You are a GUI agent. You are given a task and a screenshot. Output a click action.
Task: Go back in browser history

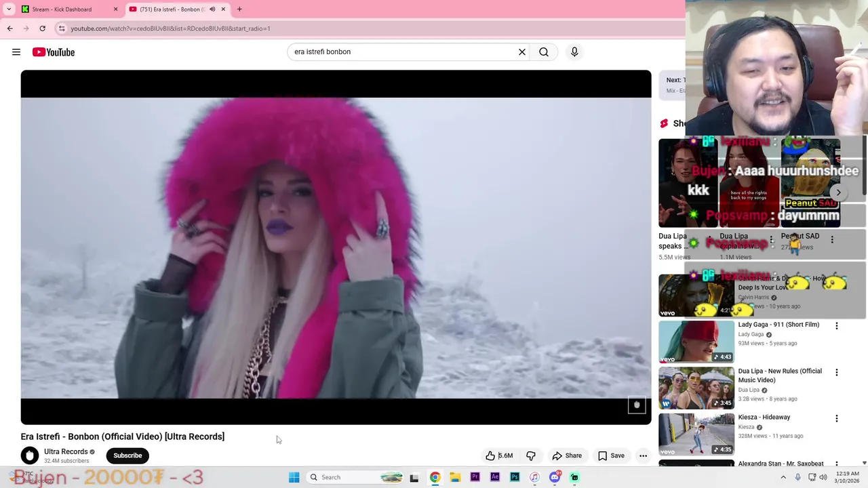[9, 28]
